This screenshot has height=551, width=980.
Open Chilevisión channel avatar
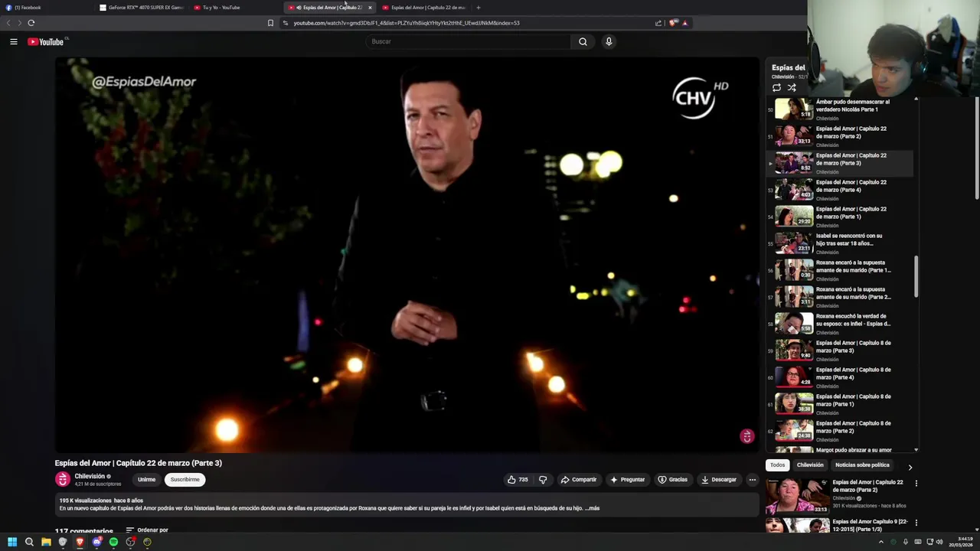pyautogui.click(x=63, y=480)
